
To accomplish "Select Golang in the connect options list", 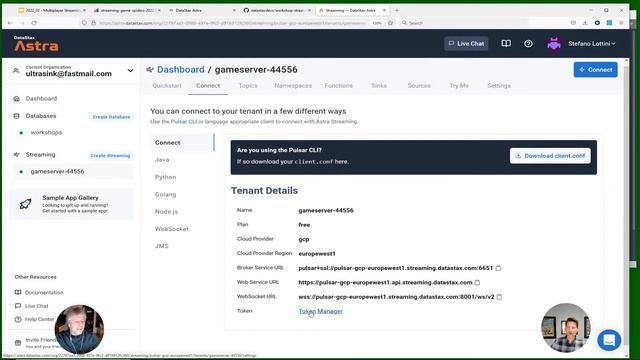I will click(165, 195).
